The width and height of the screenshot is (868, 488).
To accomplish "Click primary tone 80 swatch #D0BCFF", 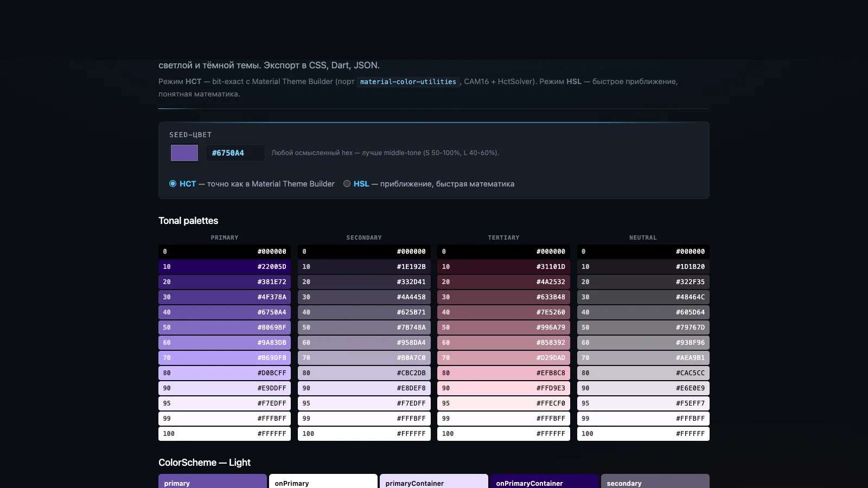I will [x=225, y=373].
